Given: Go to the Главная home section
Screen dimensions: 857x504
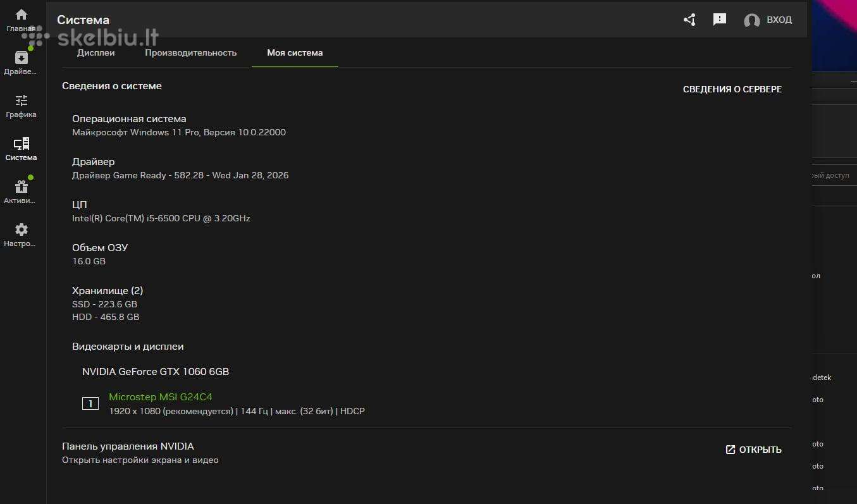Looking at the screenshot, I should (x=22, y=20).
